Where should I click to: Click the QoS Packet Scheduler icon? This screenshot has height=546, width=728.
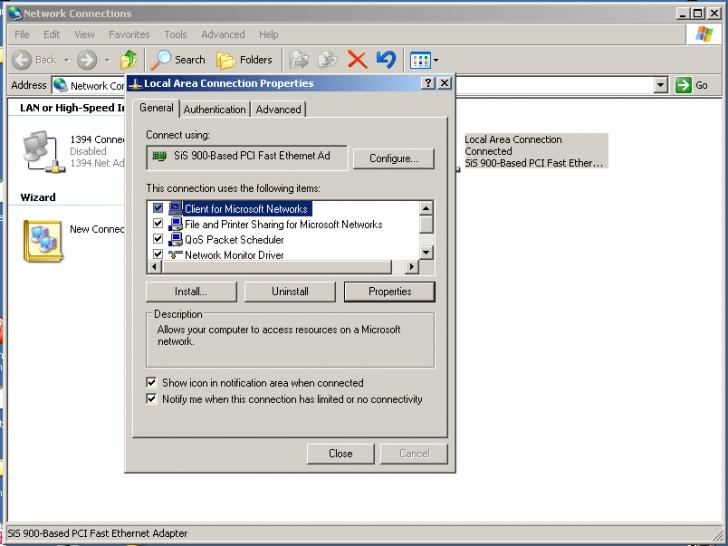[x=175, y=239]
